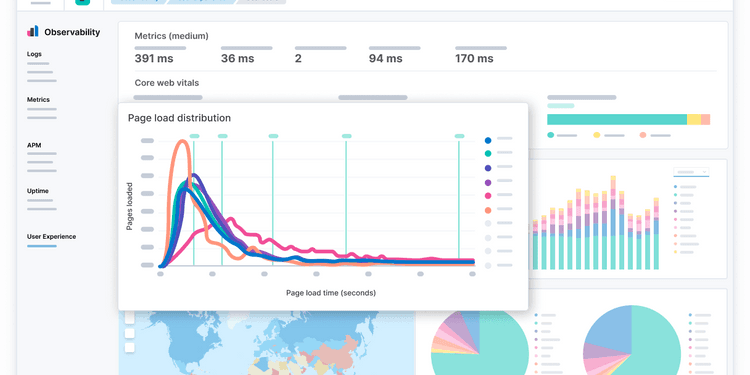Click the teal segment of vitals bar
This screenshot has height=375, width=750.
(617, 120)
